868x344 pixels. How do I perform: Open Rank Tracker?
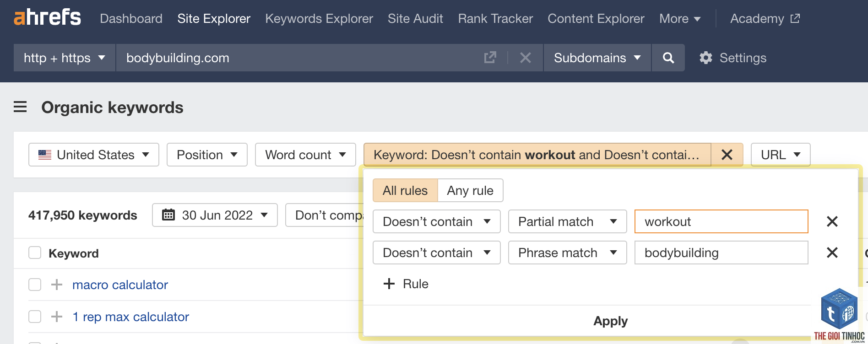tap(495, 18)
